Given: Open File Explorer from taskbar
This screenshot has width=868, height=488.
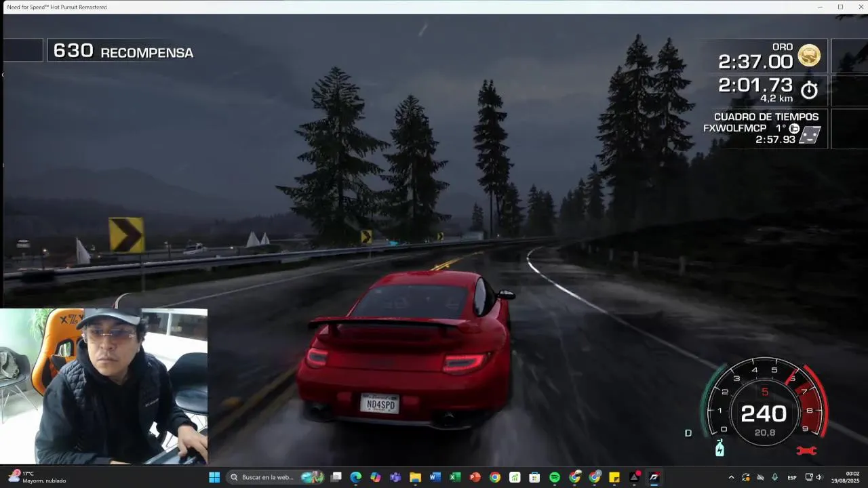Looking at the screenshot, I should point(415,477).
